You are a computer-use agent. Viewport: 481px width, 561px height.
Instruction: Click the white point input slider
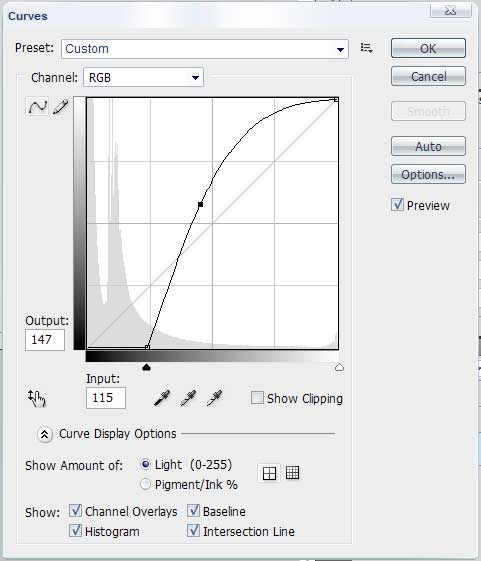click(x=339, y=367)
